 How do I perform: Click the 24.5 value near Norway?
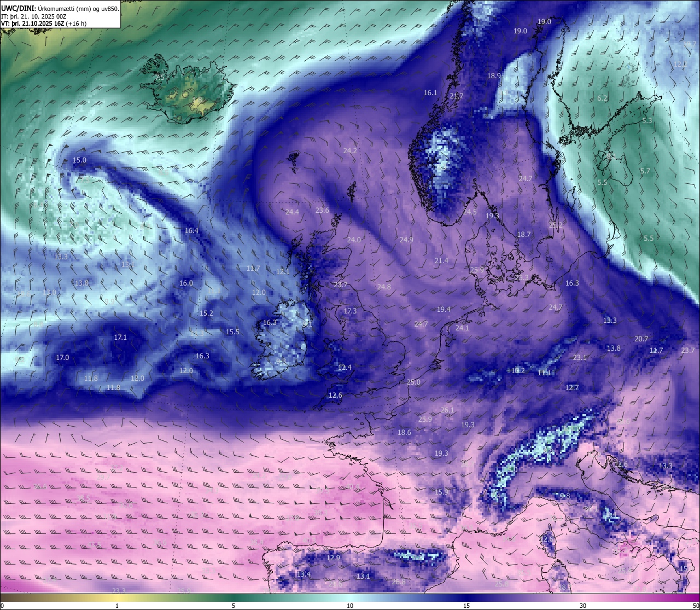coord(470,212)
